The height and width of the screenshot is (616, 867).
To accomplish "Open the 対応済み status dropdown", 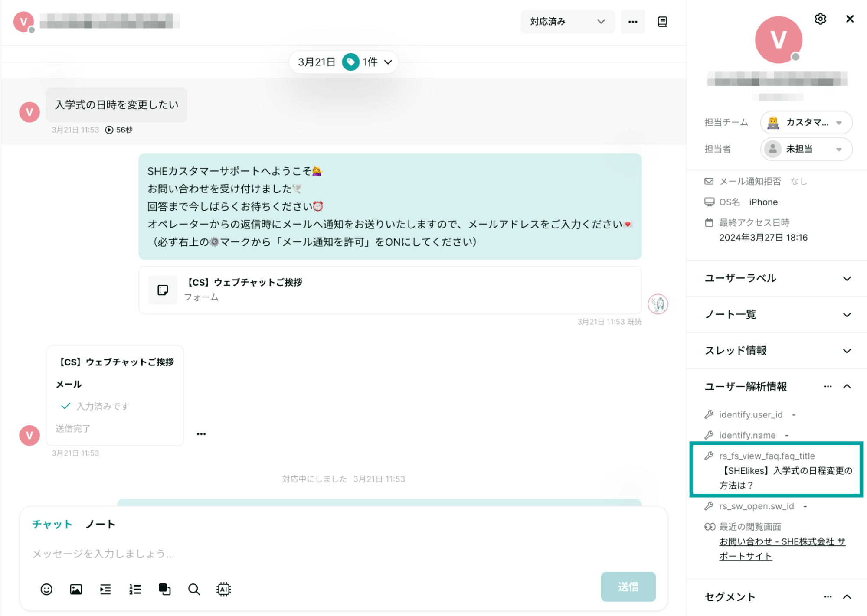I will [x=567, y=22].
